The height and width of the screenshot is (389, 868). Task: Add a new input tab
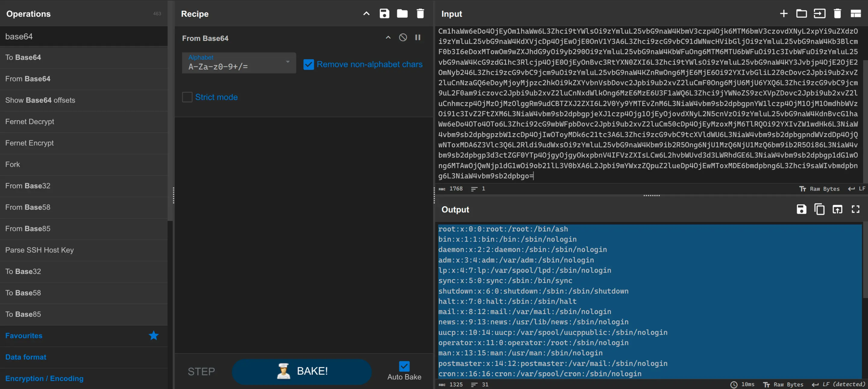coord(783,14)
